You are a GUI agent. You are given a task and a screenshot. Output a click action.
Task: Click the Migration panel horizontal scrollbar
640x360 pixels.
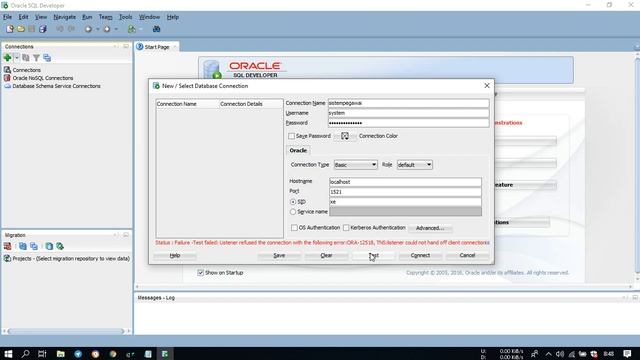66,331
